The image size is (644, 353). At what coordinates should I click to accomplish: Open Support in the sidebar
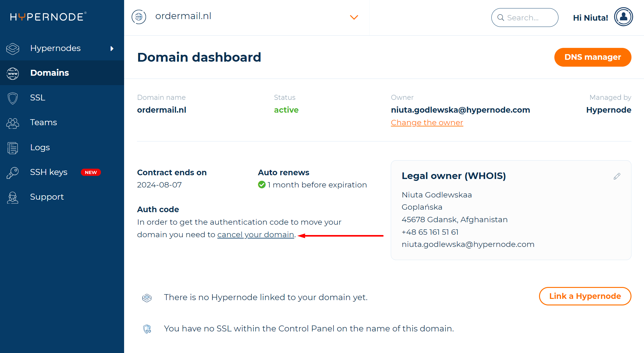point(62,197)
